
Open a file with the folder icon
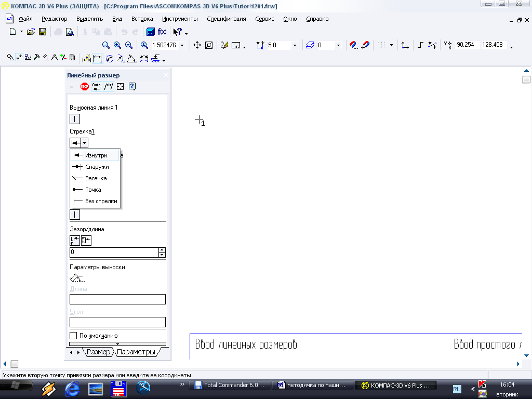click(x=31, y=32)
